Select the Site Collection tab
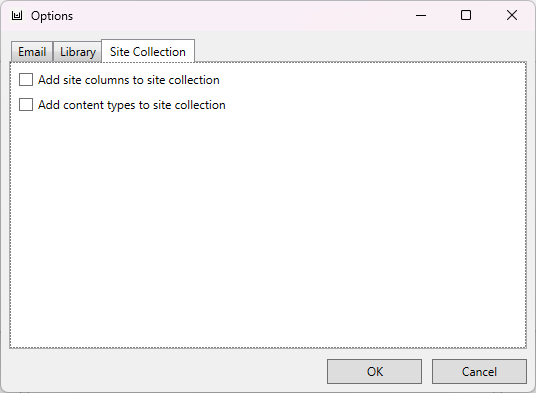 click(148, 52)
